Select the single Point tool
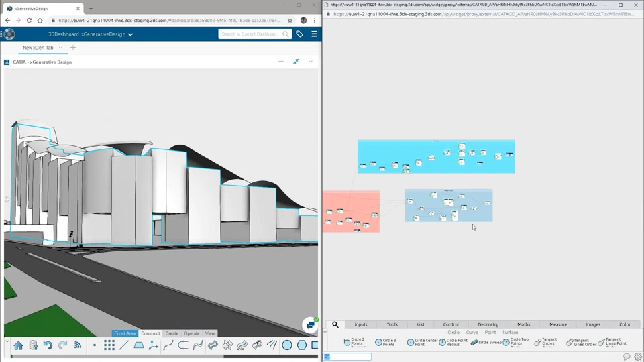This screenshot has width=644, height=362. click(x=95, y=345)
